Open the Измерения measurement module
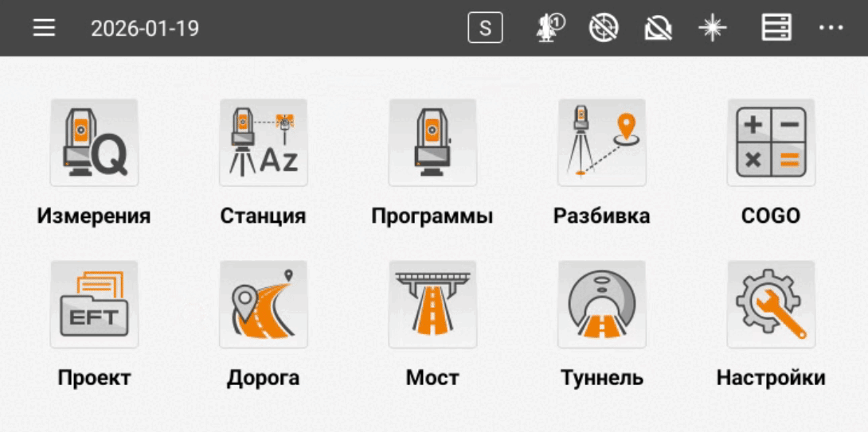 click(94, 142)
